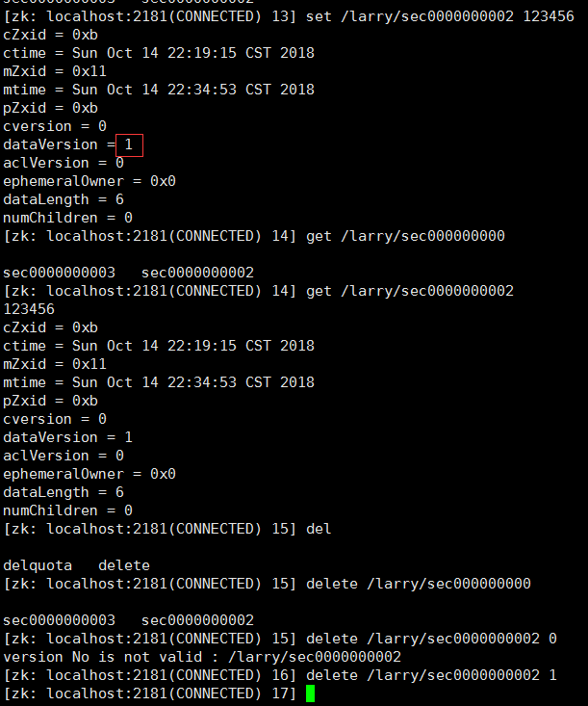
Task: Click the topmost ctime line
Action: pos(159,53)
